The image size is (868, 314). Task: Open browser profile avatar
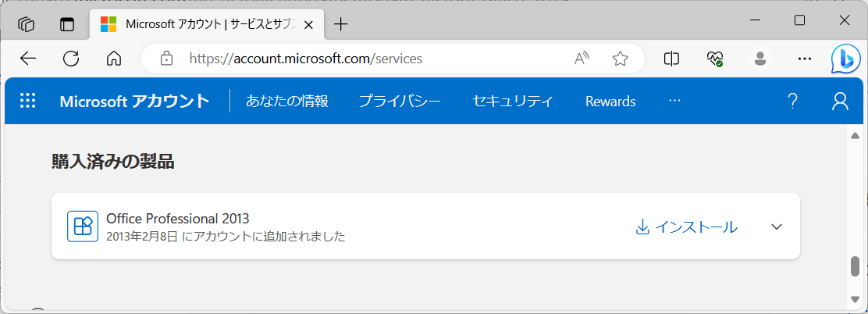click(x=760, y=58)
